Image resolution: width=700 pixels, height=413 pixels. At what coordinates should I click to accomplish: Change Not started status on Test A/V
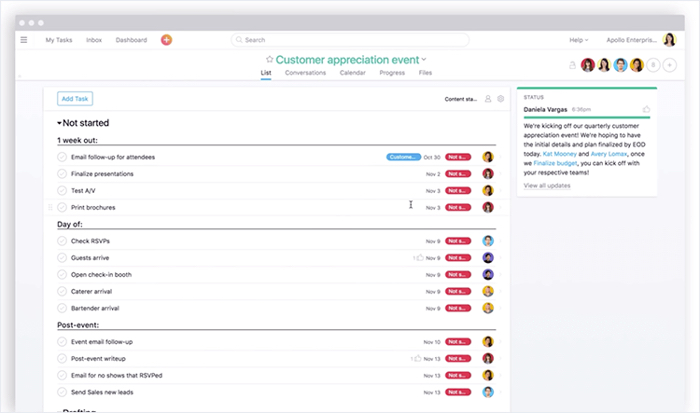[458, 191]
